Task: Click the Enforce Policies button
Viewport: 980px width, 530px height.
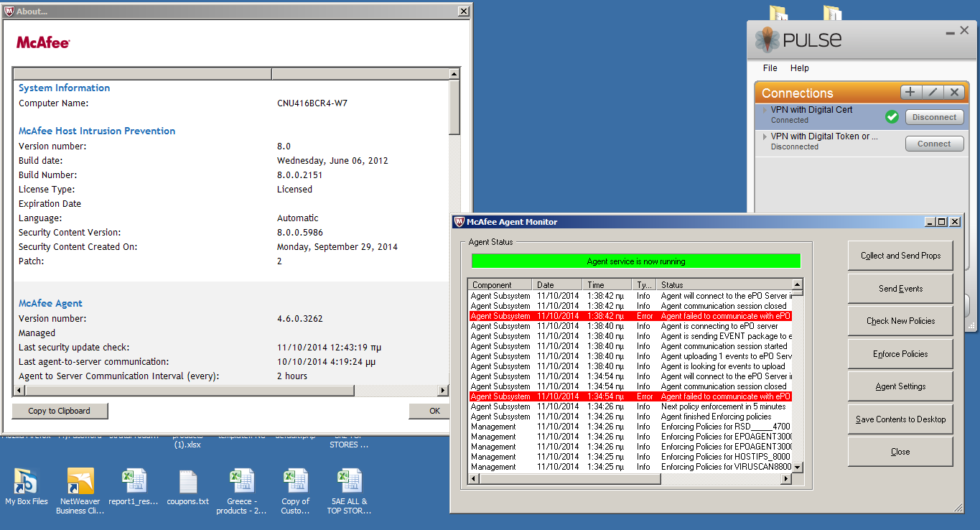Action: coord(900,354)
